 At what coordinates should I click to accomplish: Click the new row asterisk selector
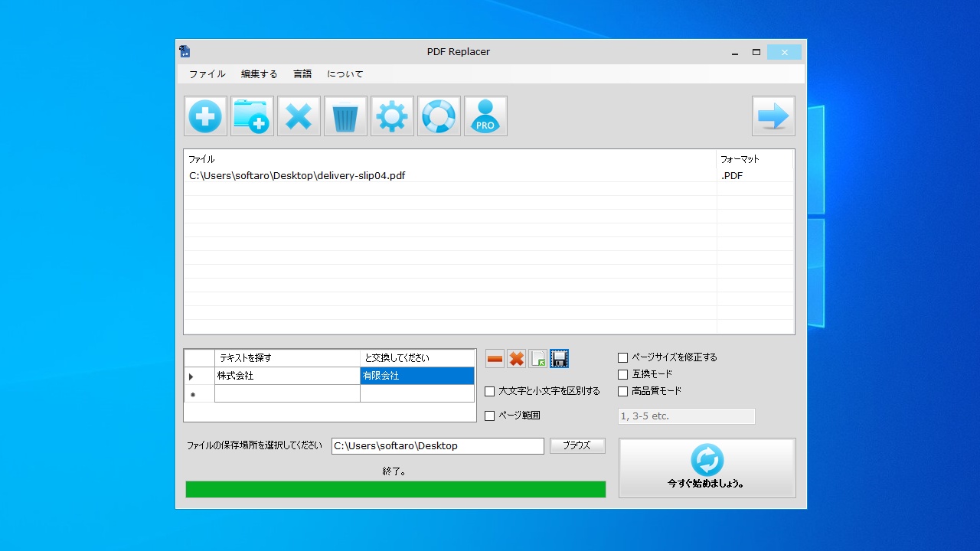tap(199, 393)
